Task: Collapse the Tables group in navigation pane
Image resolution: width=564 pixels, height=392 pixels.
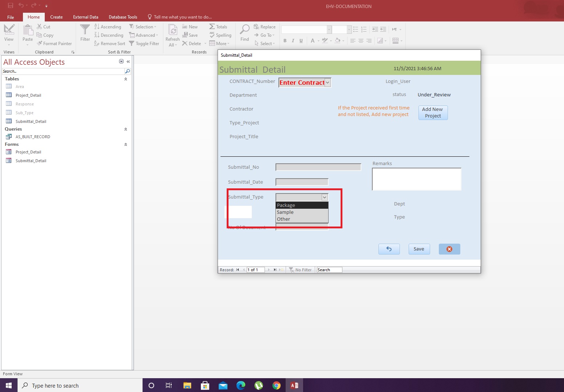Action: (126, 79)
